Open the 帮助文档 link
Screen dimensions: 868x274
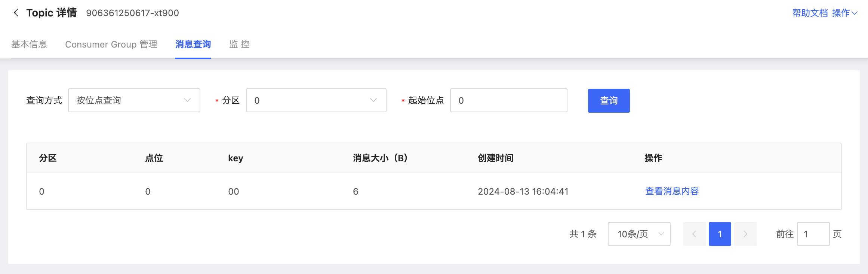810,13
